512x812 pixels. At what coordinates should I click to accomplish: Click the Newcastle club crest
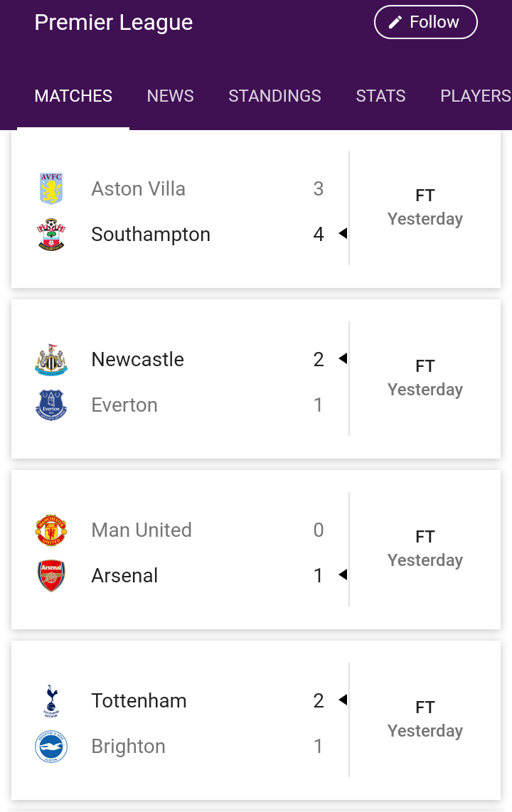coord(51,360)
